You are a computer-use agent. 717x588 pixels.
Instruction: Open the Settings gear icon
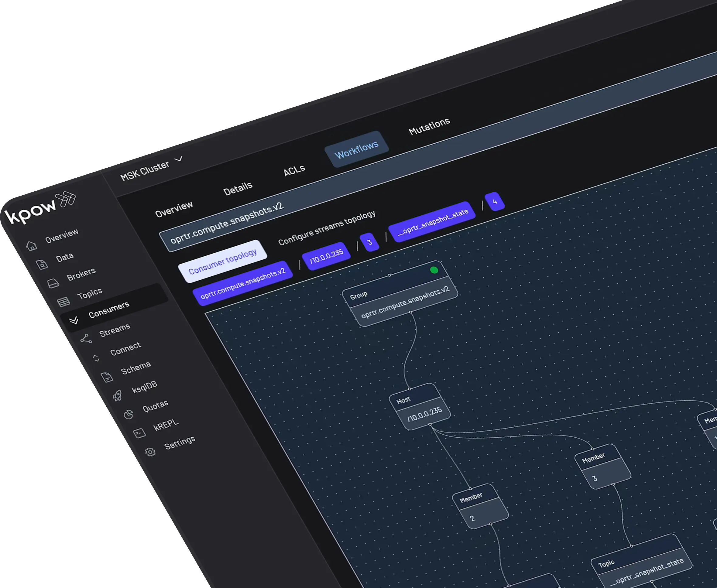(150, 452)
